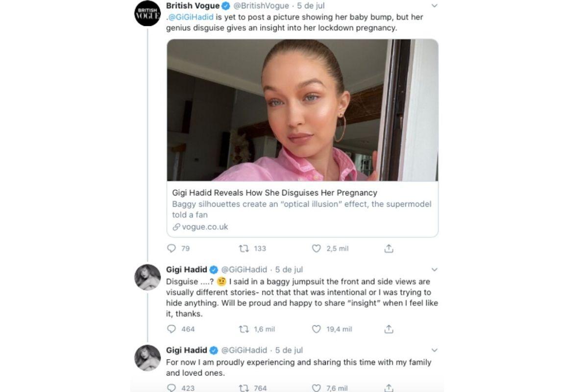Open the chevron menu on Gigi's last tweet
This screenshot has height=392, width=588.
[x=434, y=350]
